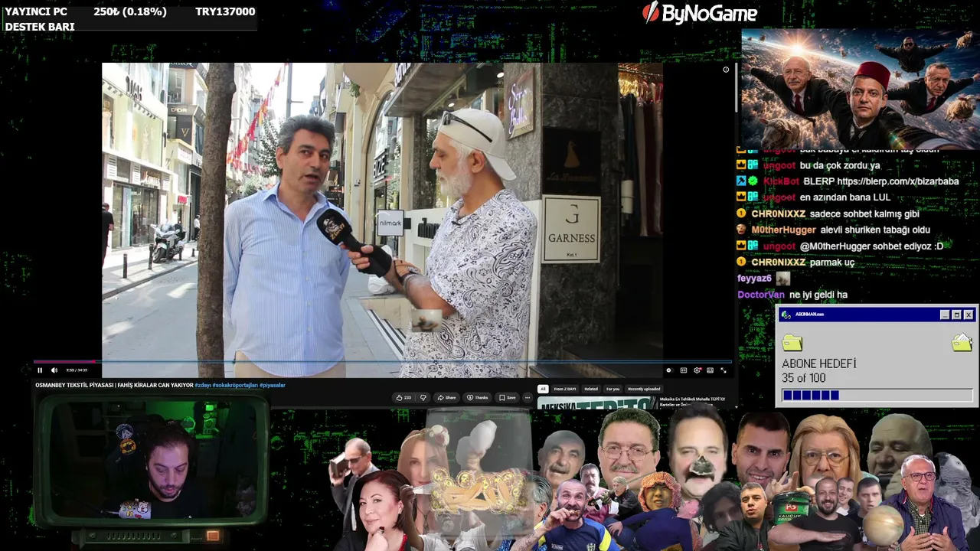The width and height of the screenshot is (980, 551).
Task: Select the 'Recently uploaded' filter chip
Action: point(644,389)
